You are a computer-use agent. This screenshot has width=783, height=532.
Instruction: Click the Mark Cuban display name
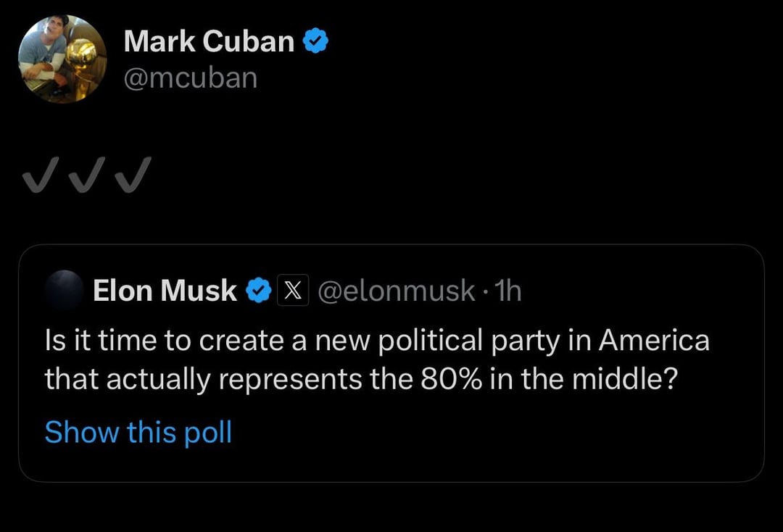point(209,42)
